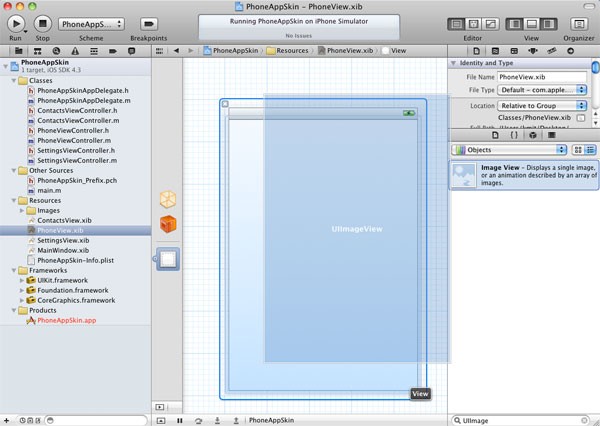Image resolution: width=600 pixels, height=426 pixels.
Task: Show the Media library
Action: 551,135
